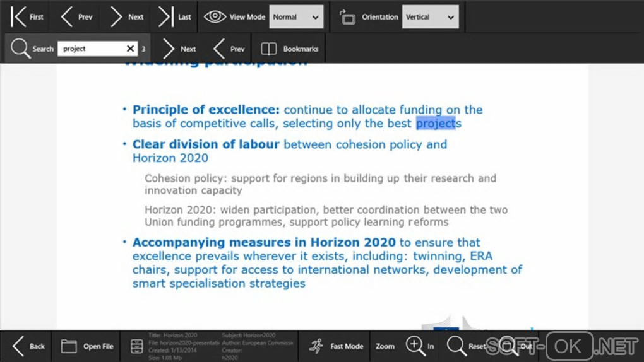Open the Bookmarks panel
This screenshot has width=644, height=362.
[290, 49]
